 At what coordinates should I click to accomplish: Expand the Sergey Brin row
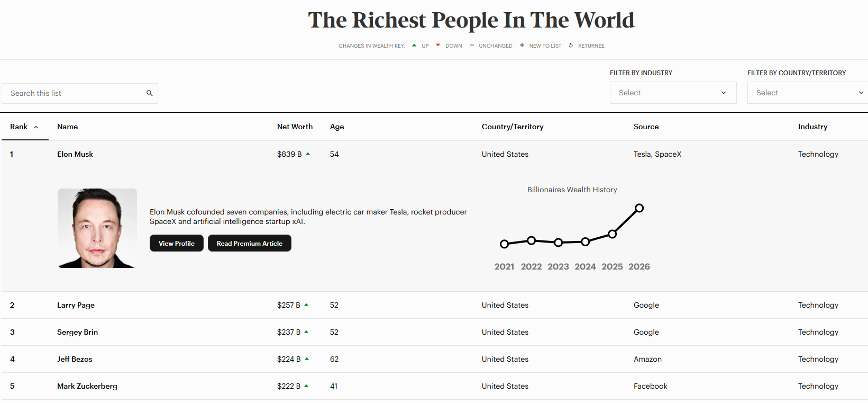pos(77,332)
